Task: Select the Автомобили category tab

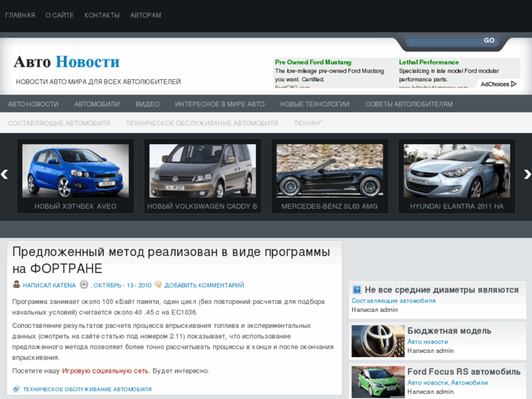Action: pyautogui.click(x=97, y=104)
